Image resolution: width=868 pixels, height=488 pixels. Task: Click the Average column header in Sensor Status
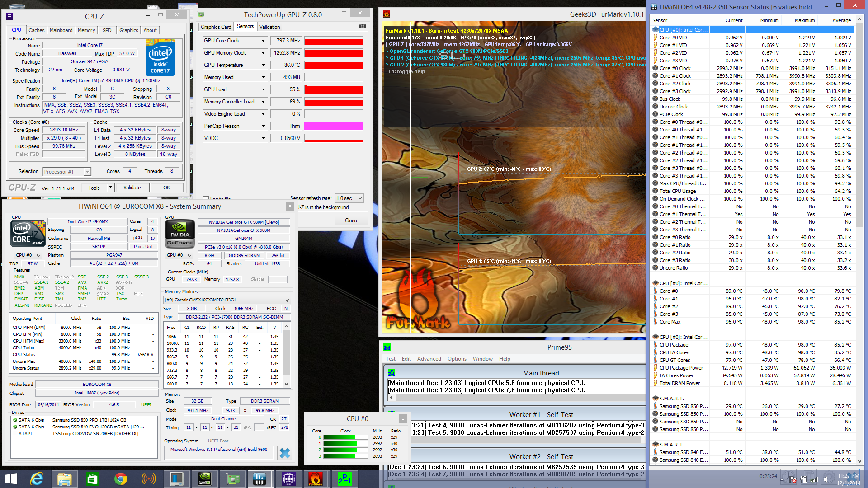(x=841, y=20)
